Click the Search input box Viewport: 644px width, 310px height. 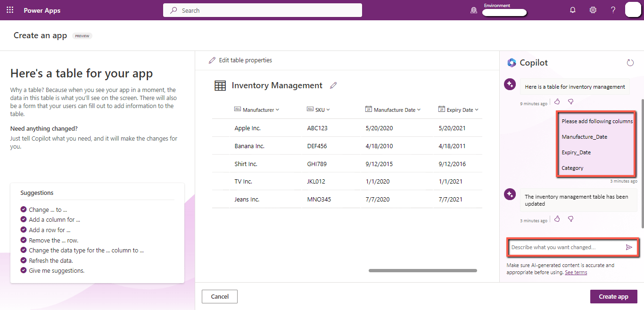[x=263, y=10]
